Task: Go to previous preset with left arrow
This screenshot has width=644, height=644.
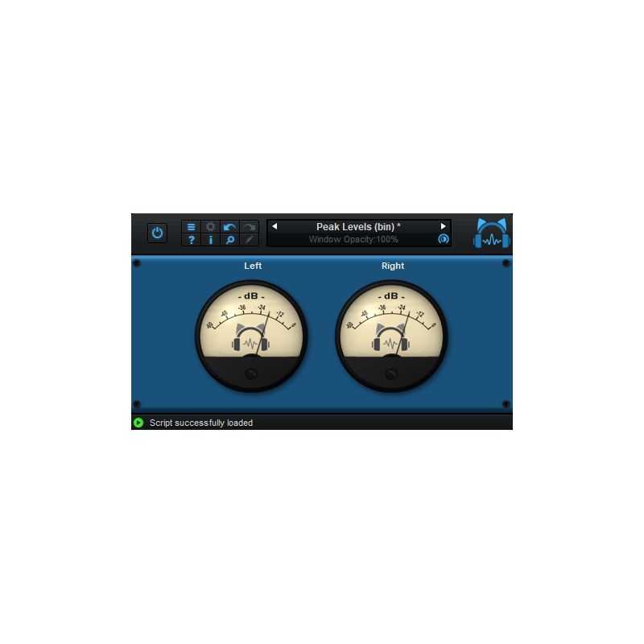Action: tap(273, 226)
